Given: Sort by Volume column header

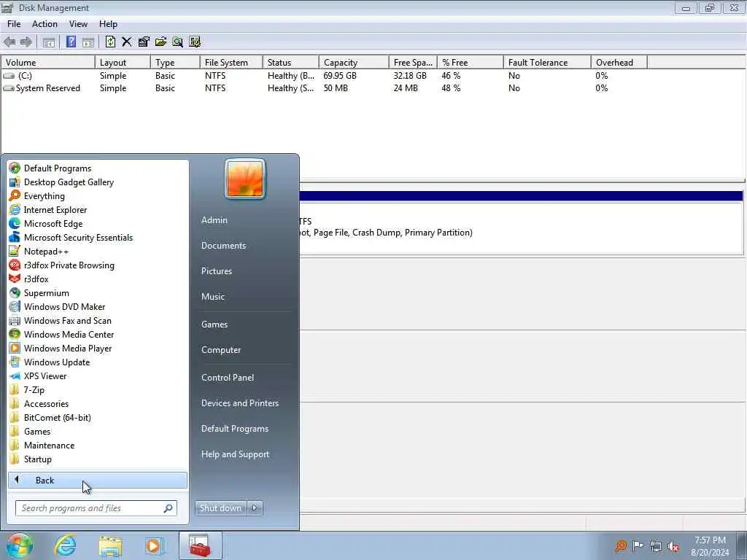Looking at the screenshot, I should (x=48, y=63).
